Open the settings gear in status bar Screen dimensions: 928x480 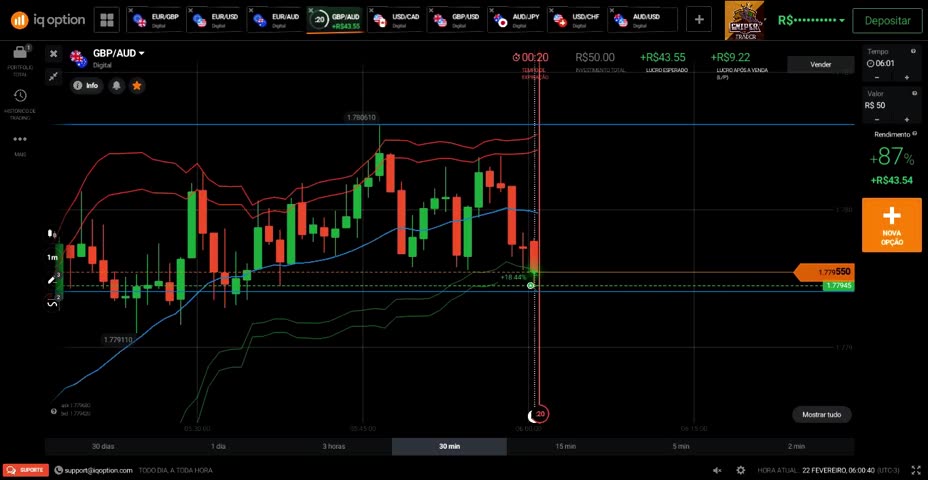click(740, 470)
